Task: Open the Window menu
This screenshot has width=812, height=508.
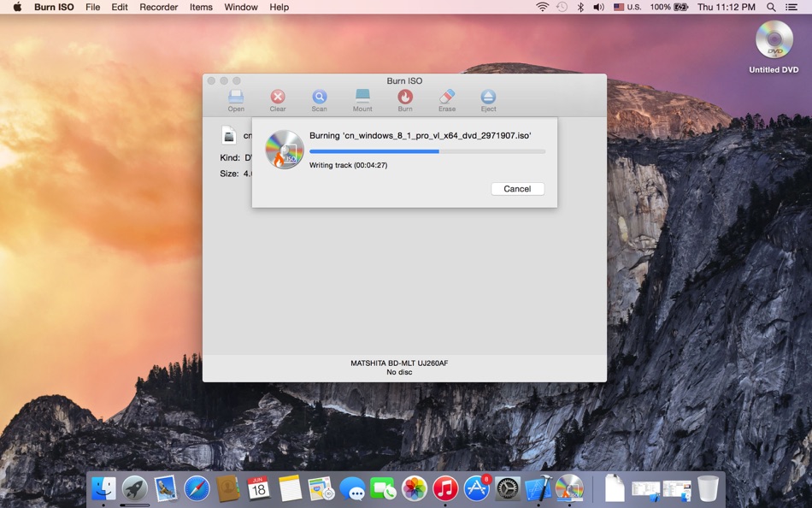Action: (241, 7)
